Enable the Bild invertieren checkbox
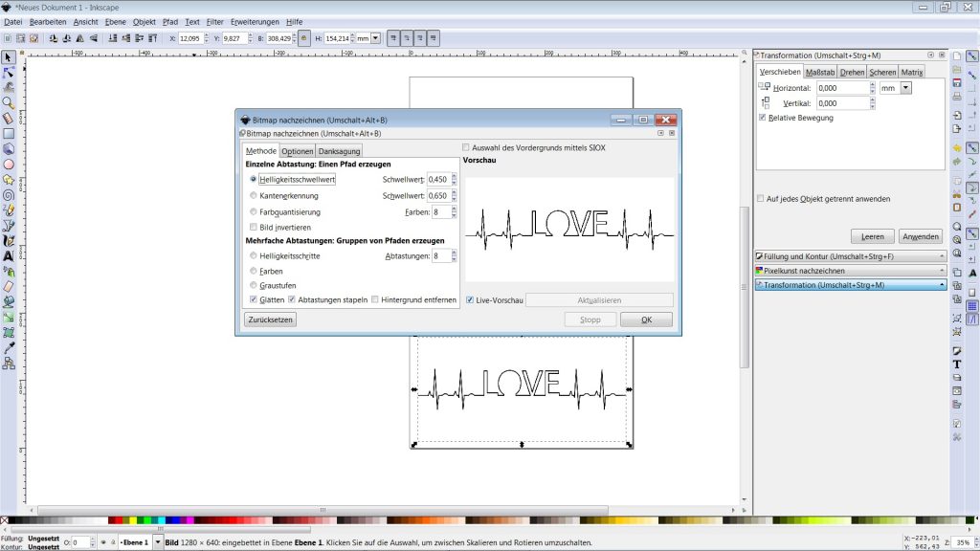 point(253,228)
